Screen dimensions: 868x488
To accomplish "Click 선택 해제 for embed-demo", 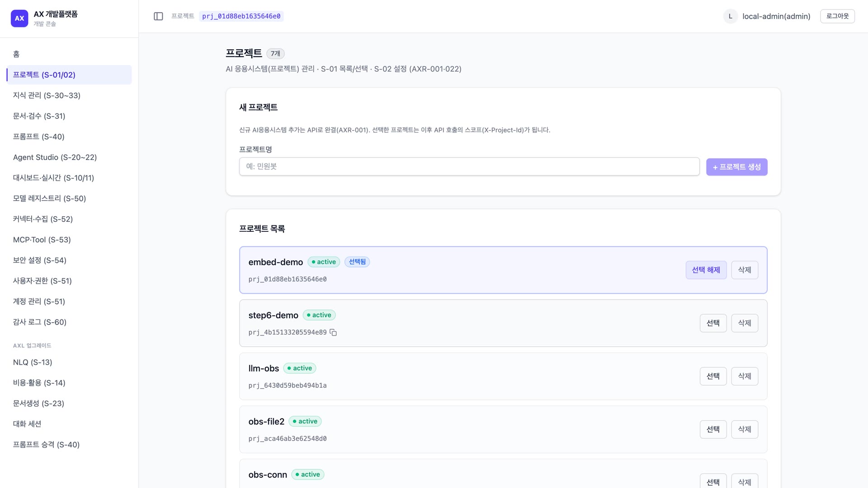I will click(706, 270).
